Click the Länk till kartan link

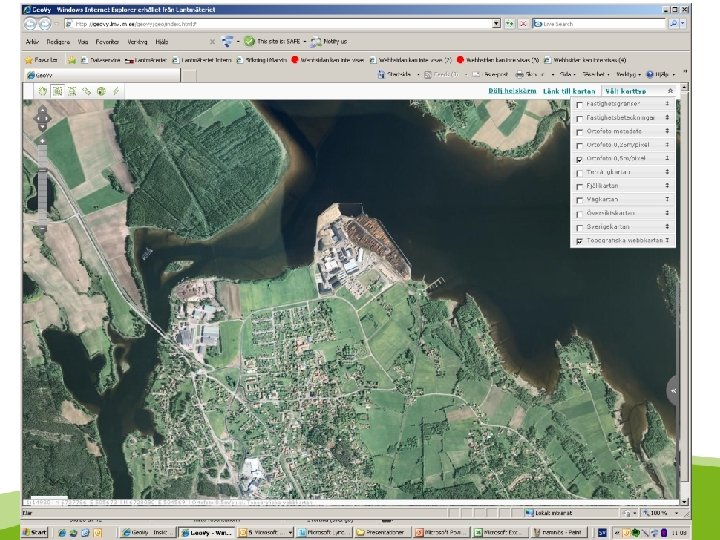coord(567,91)
